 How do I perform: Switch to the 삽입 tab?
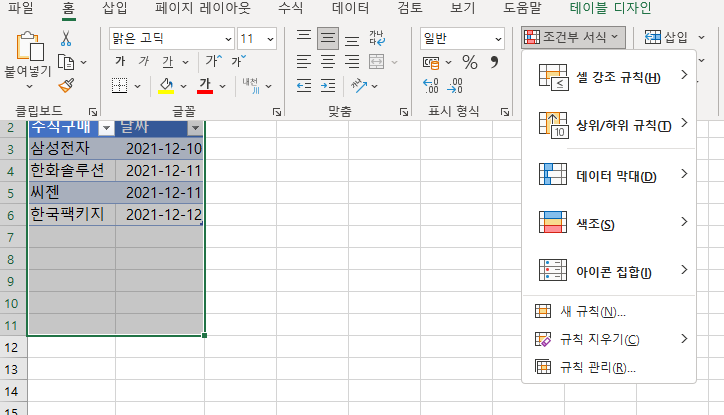(115, 8)
